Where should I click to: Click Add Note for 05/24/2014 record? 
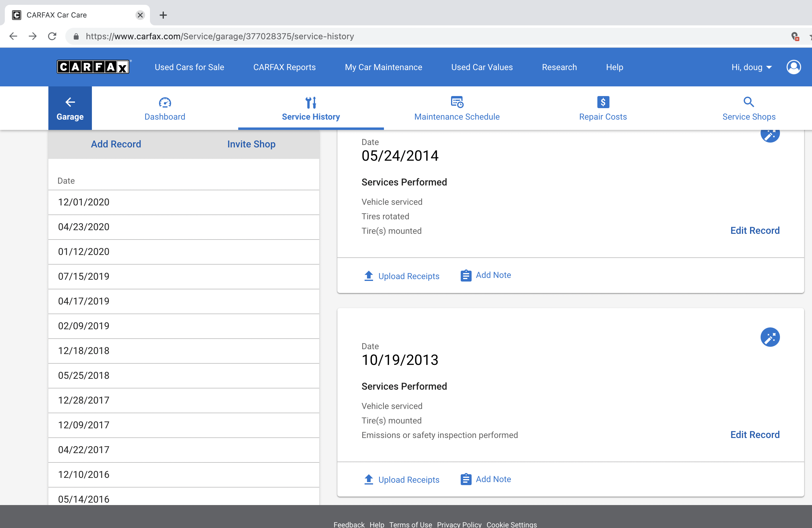coord(486,275)
